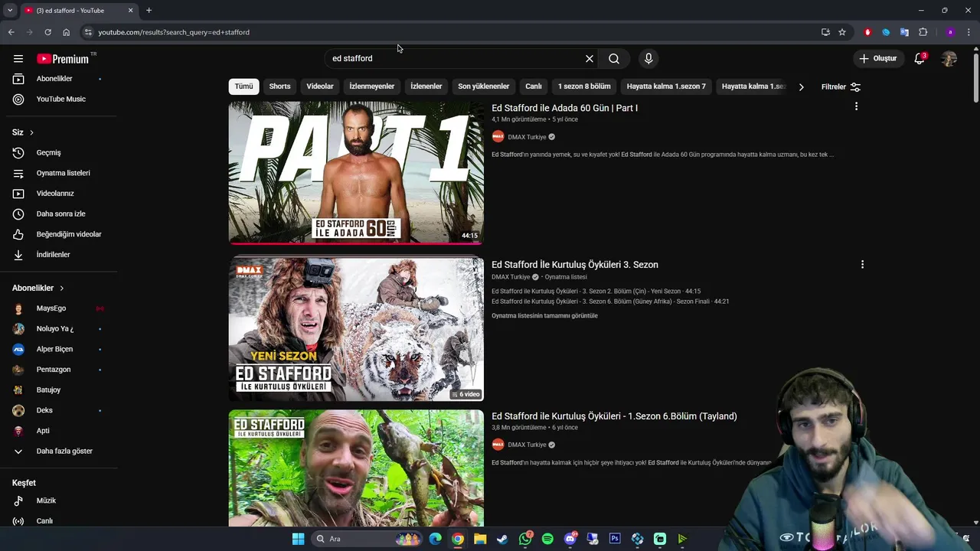
Task: Go to the YouTube Premium home logo
Action: [x=64, y=59]
